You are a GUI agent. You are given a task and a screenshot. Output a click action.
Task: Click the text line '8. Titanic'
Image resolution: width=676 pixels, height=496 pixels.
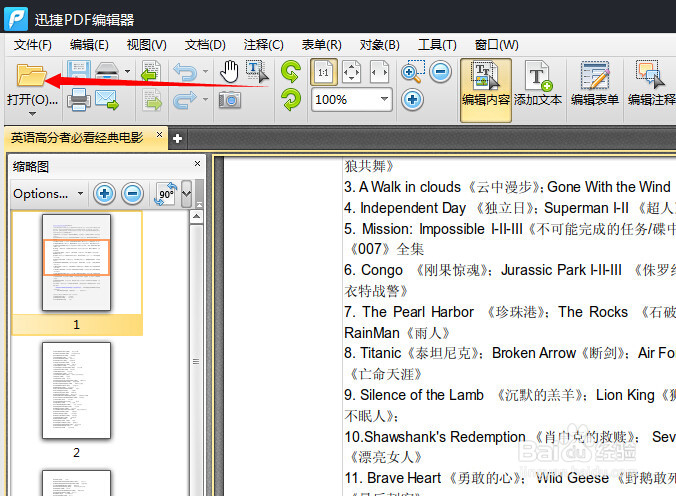coord(372,353)
